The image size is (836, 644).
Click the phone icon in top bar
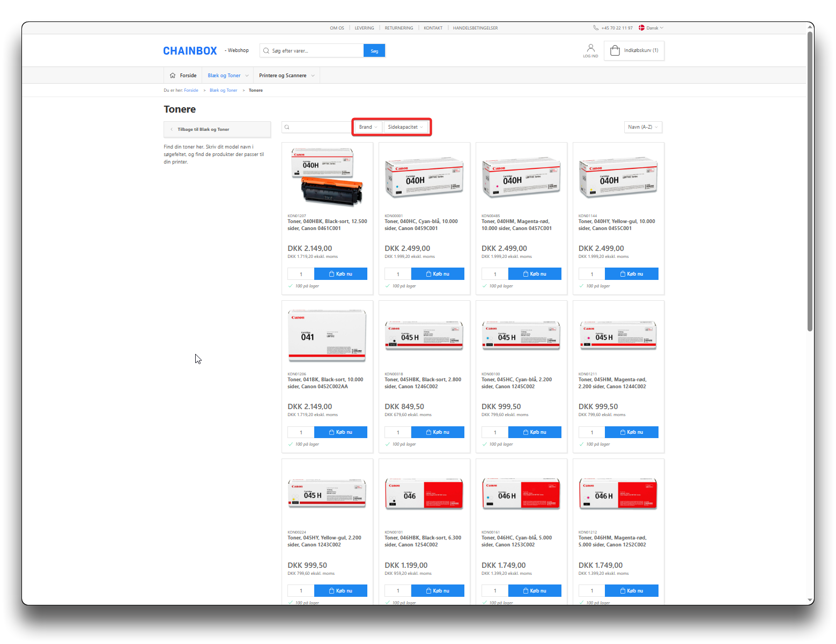(596, 28)
